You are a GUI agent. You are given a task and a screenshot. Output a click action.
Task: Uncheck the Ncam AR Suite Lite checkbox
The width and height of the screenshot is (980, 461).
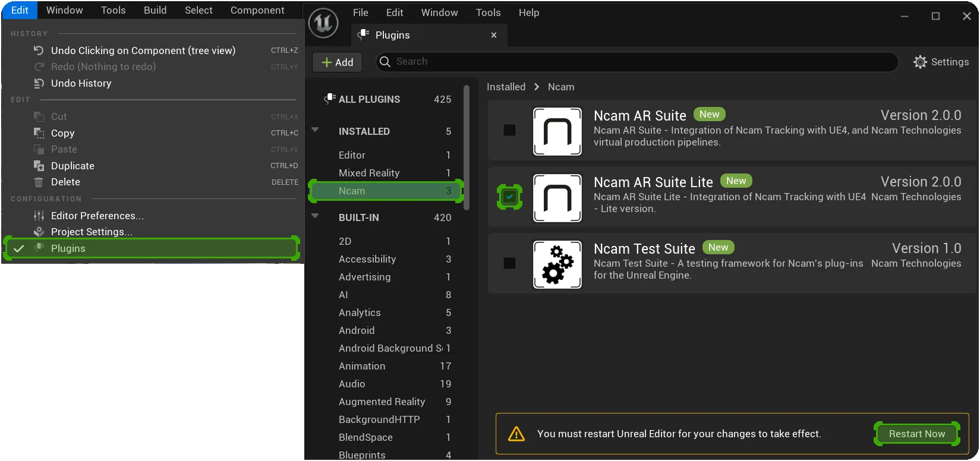tap(509, 197)
